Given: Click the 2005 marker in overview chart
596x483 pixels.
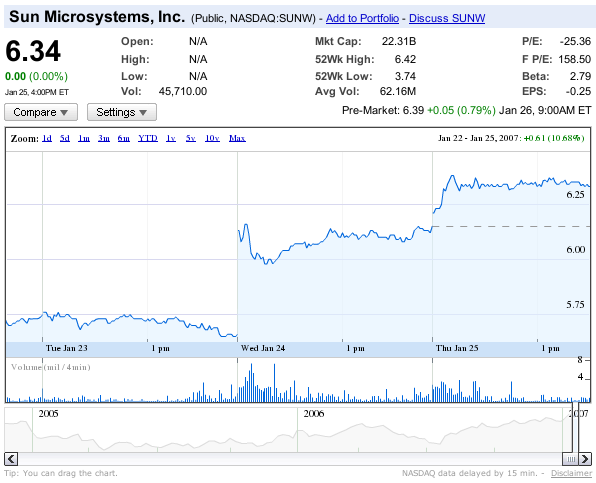Looking at the screenshot, I should (x=48, y=413).
